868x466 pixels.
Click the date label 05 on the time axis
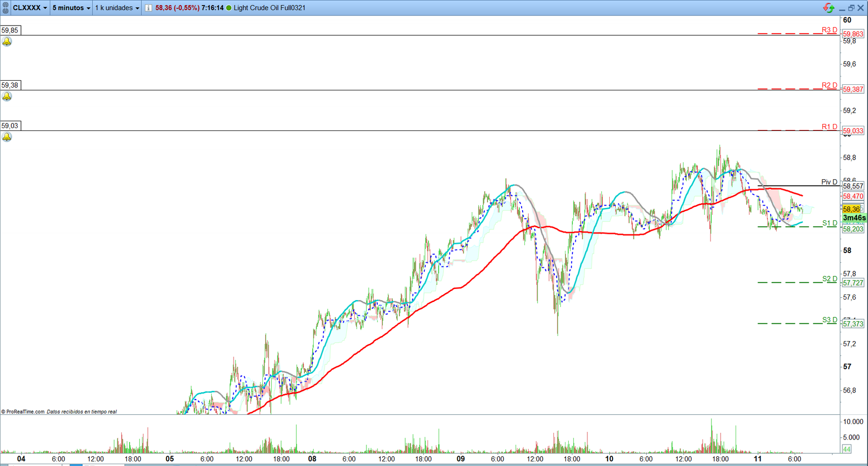[x=170, y=459]
